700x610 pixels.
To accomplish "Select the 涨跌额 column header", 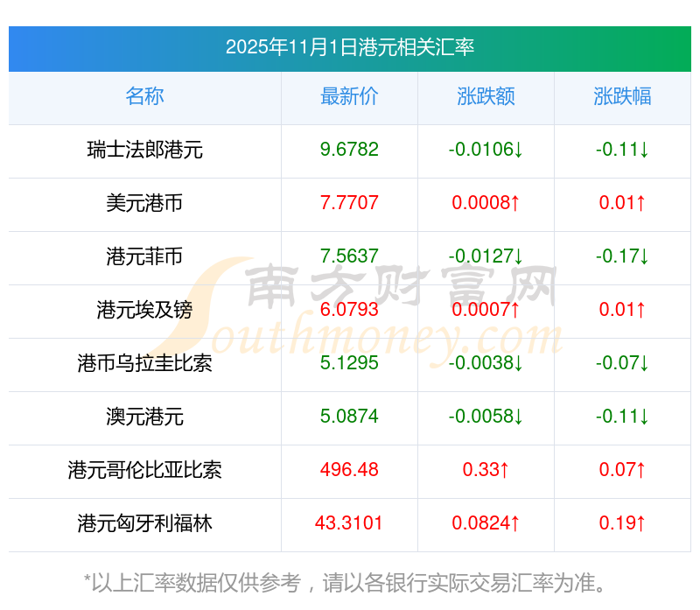I will (486, 96).
